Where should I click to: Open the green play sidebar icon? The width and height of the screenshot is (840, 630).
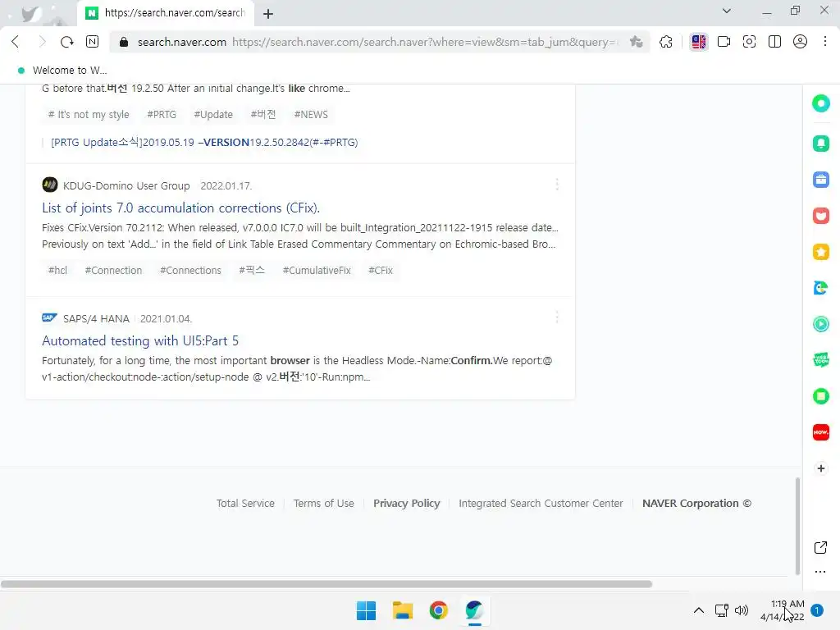pos(820,324)
